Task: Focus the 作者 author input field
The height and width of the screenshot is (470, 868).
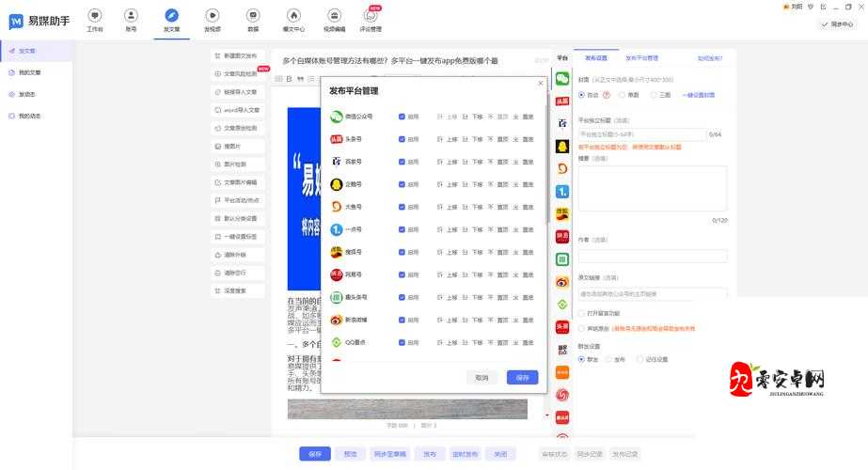Action: 654,255
